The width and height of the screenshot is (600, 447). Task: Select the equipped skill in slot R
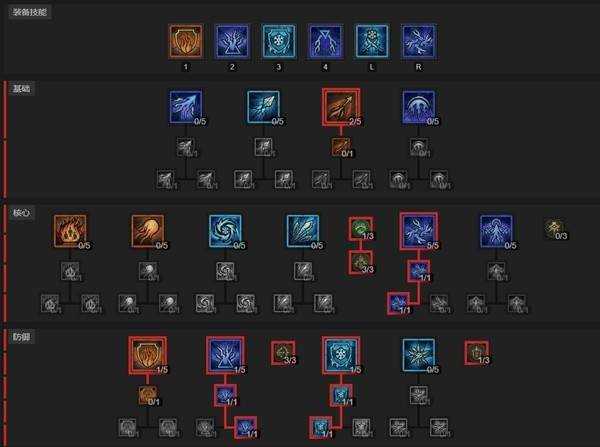[x=419, y=41]
